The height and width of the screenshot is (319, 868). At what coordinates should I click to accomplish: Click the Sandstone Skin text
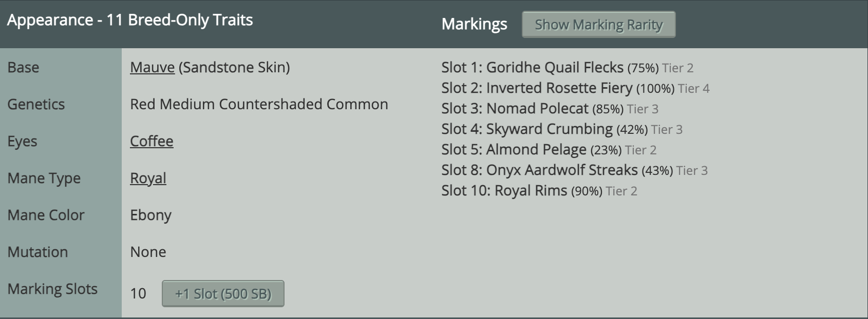click(234, 67)
